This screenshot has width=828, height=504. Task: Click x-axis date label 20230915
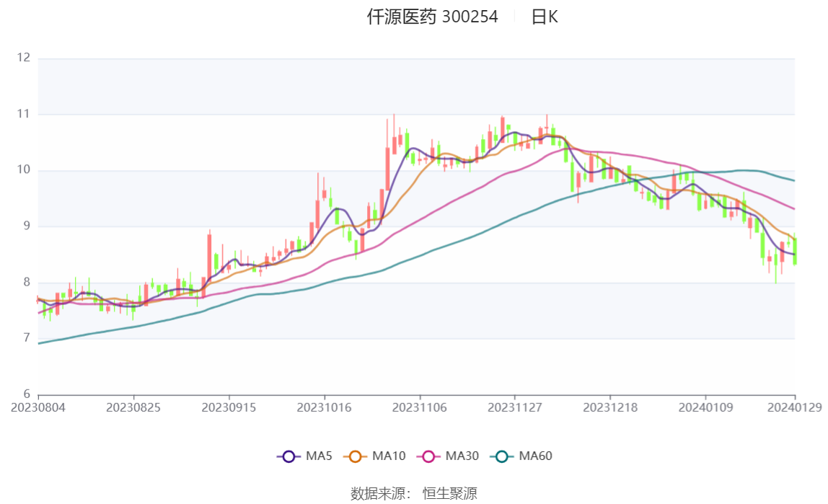tap(229, 407)
